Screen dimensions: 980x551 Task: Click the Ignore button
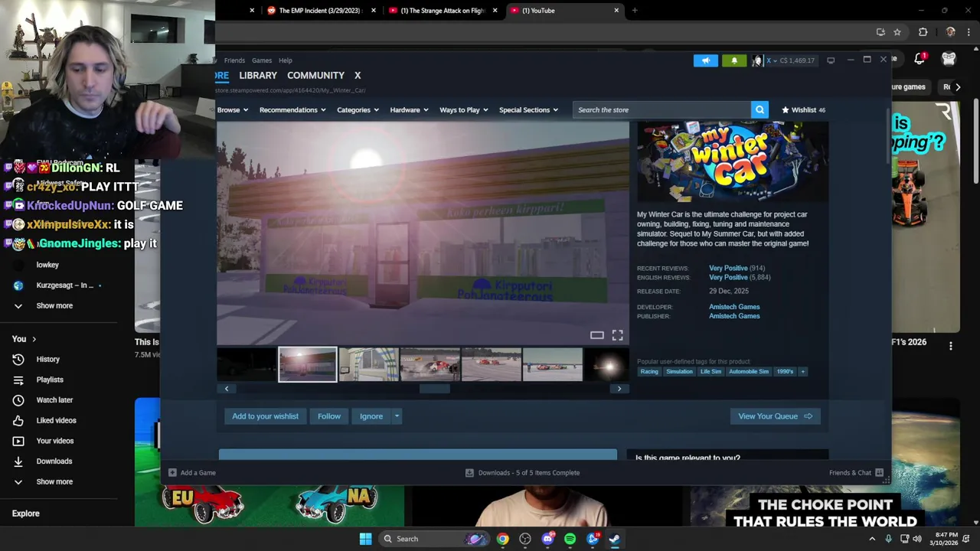pyautogui.click(x=371, y=416)
